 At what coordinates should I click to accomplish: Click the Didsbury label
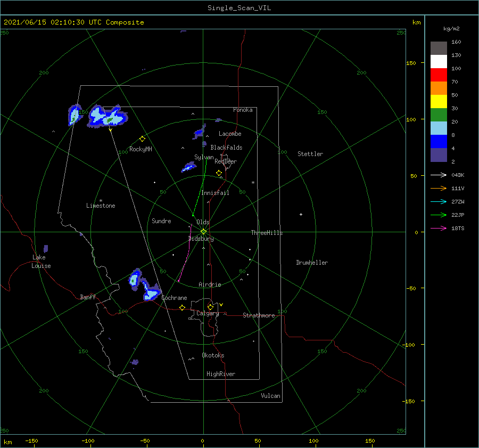pos(201,239)
